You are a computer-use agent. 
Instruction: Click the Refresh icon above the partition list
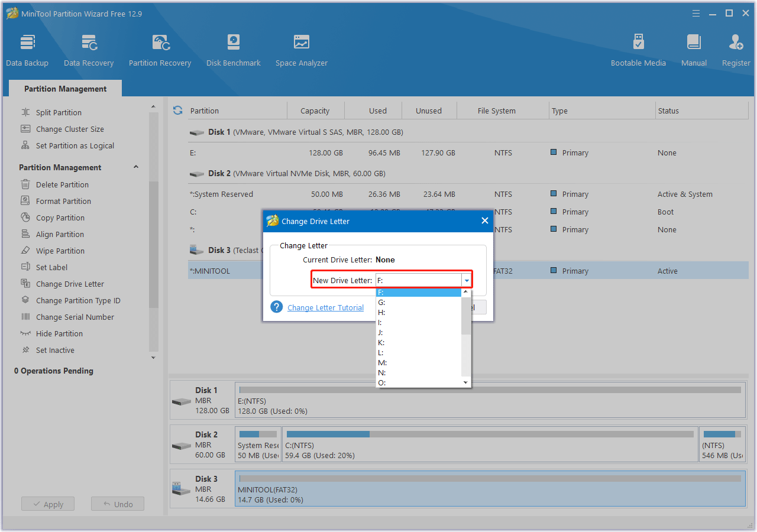point(177,110)
